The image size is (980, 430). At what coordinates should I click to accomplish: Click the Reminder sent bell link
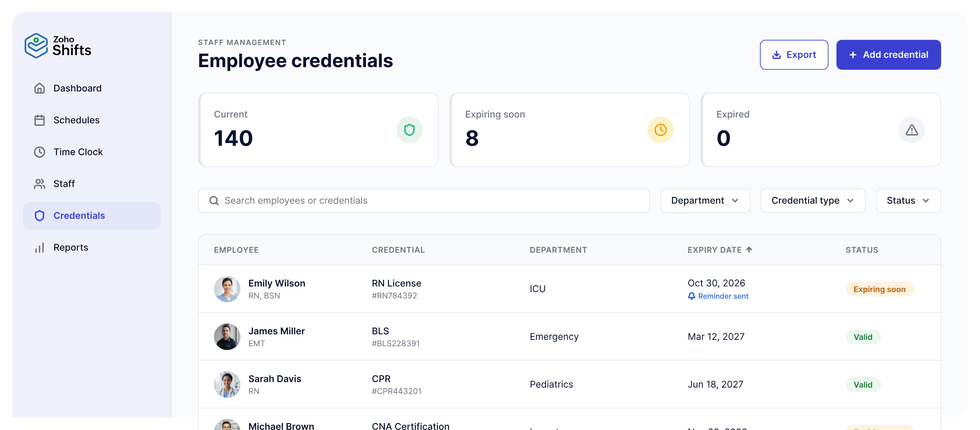(718, 296)
